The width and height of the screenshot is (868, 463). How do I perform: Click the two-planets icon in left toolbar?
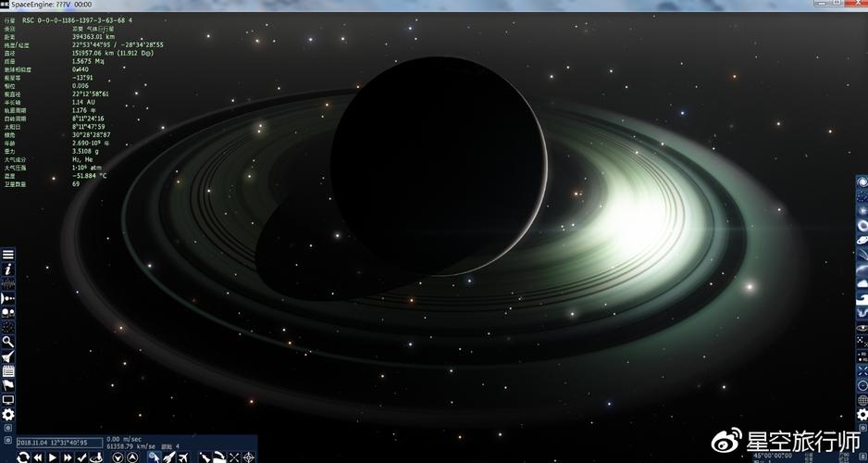click(x=8, y=313)
